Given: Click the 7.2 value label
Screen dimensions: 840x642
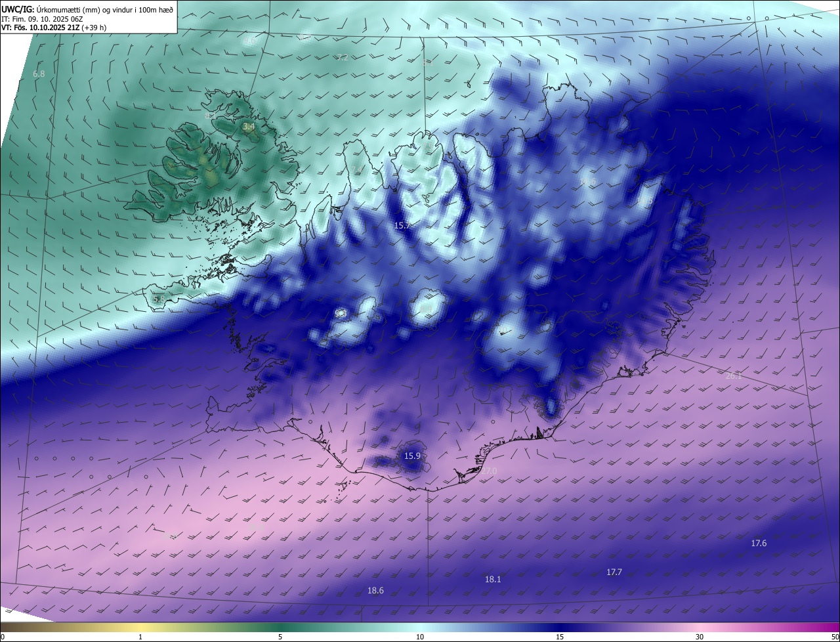Looking at the screenshot, I should [342, 58].
